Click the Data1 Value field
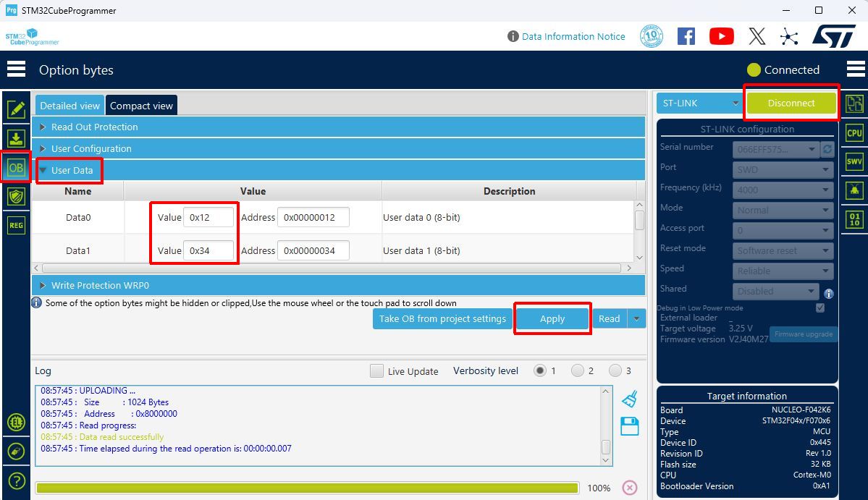The image size is (868, 500). [x=208, y=250]
